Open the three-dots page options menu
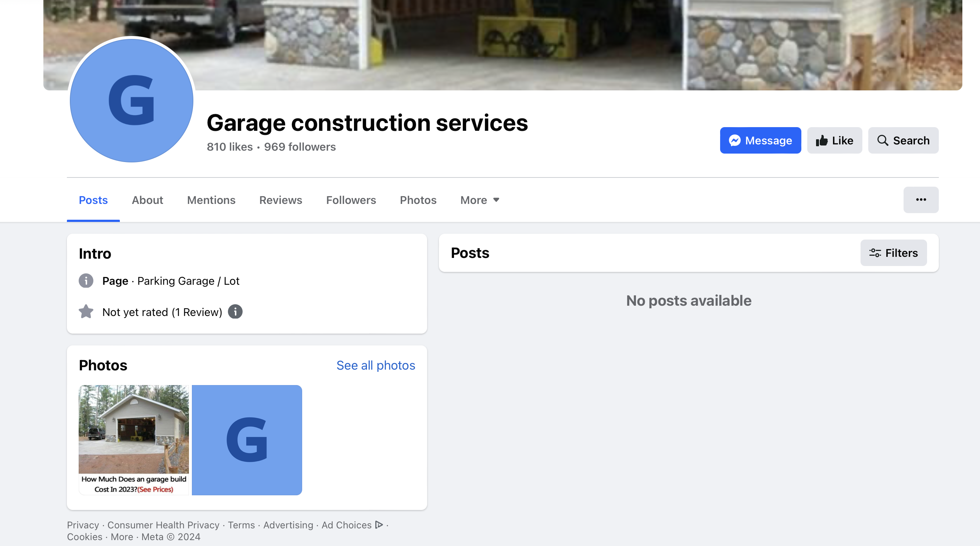Image resolution: width=980 pixels, height=546 pixels. [921, 200]
